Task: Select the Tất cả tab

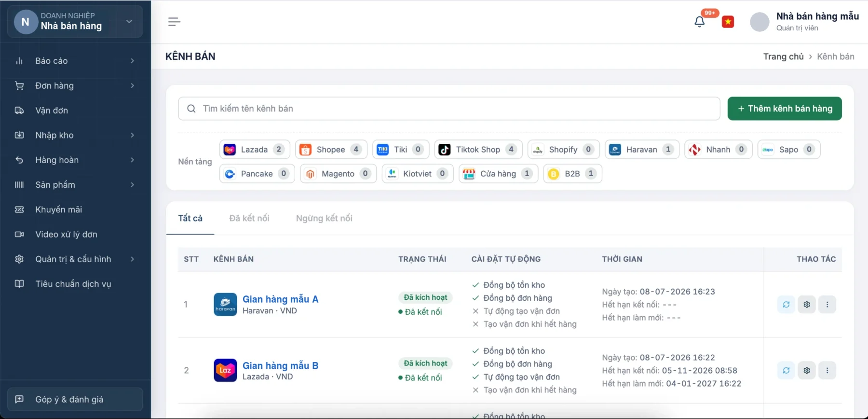Action: tap(190, 218)
